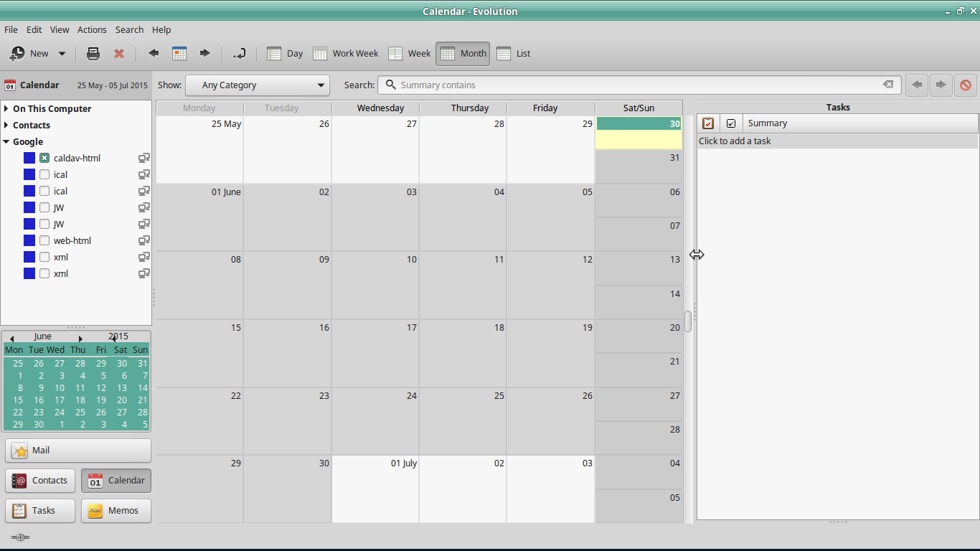Screen dimensions: 980x551
Task: Enable the web-html calendar checkbox
Action: [44, 240]
